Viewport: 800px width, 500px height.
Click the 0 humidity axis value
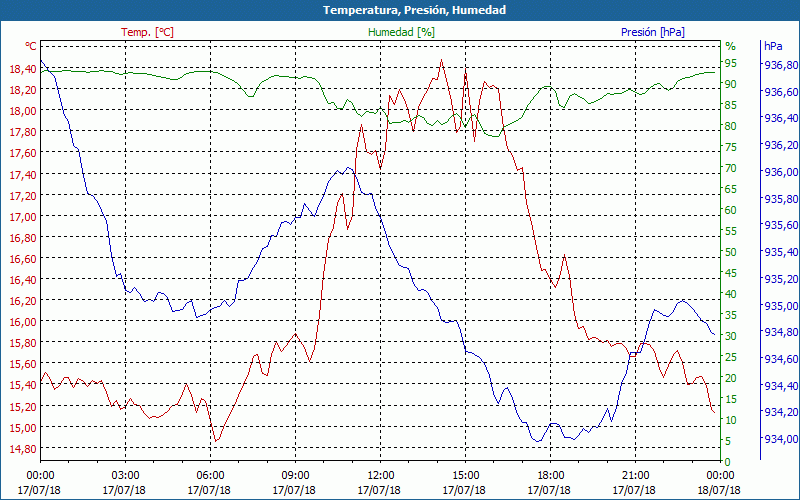pyautogui.click(x=728, y=462)
